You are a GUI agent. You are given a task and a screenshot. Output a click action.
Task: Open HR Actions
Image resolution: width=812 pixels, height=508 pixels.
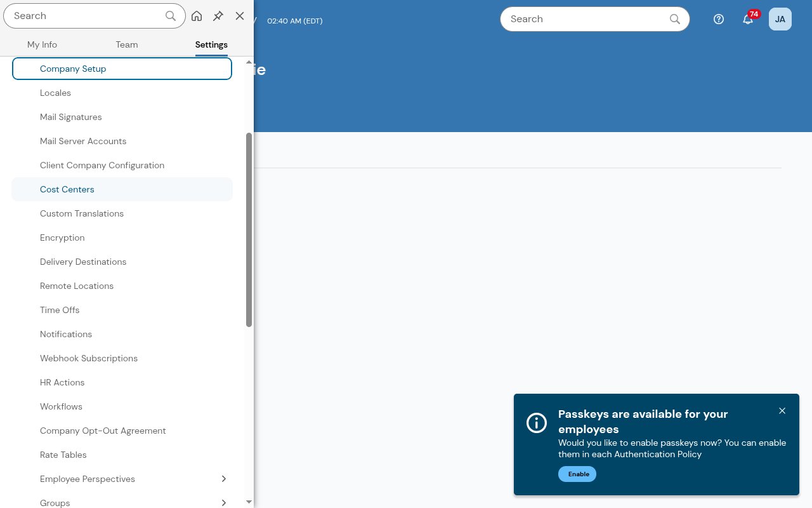coord(122,382)
